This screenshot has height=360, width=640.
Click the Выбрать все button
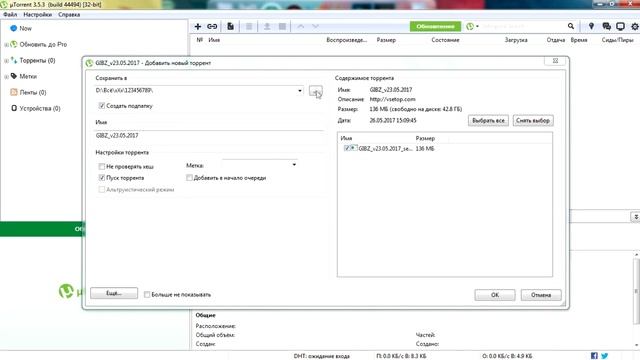(x=488, y=120)
